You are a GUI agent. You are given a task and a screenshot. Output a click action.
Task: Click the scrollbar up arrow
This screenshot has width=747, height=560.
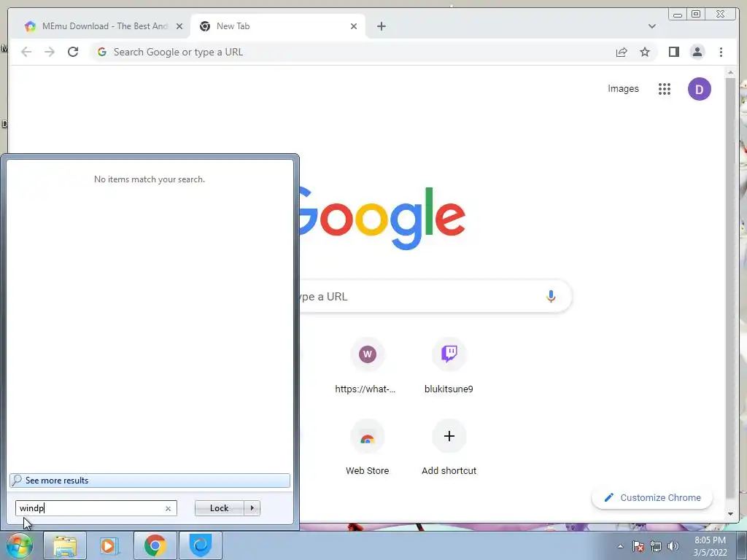pyautogui.click(x=730, y=72)
